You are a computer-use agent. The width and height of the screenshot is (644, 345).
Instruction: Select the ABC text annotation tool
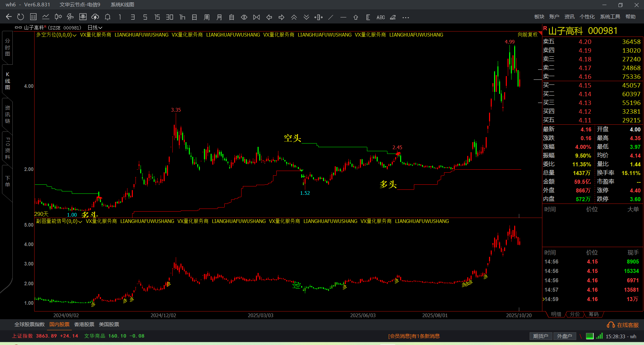pyautogui.click(x=381, y=17)
